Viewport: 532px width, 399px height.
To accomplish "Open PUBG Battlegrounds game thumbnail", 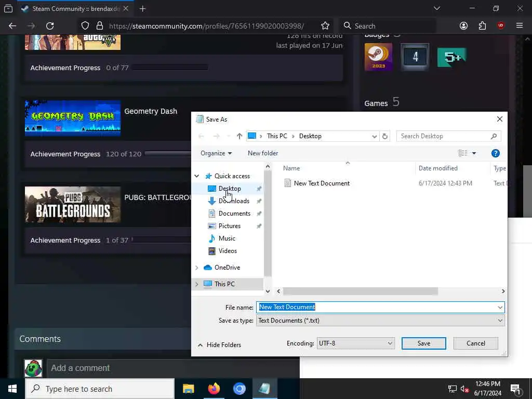I will [73, 204].
